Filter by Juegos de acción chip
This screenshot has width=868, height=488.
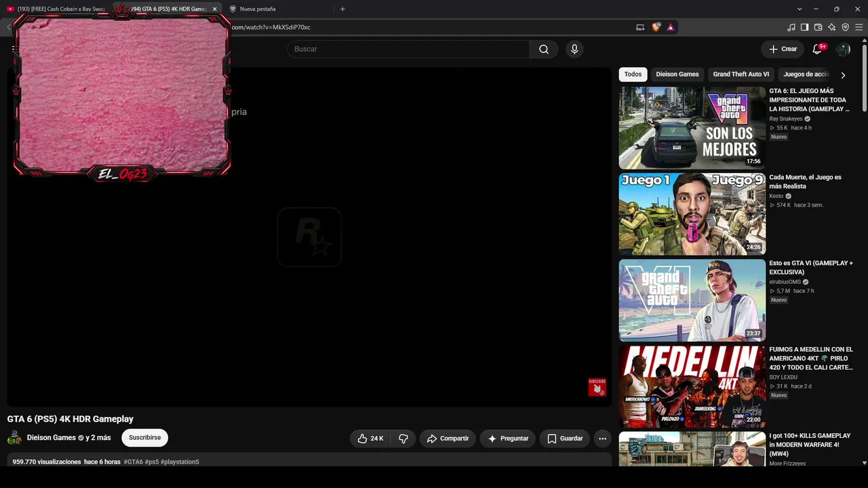pyautogui.click(x=806, y=75)
